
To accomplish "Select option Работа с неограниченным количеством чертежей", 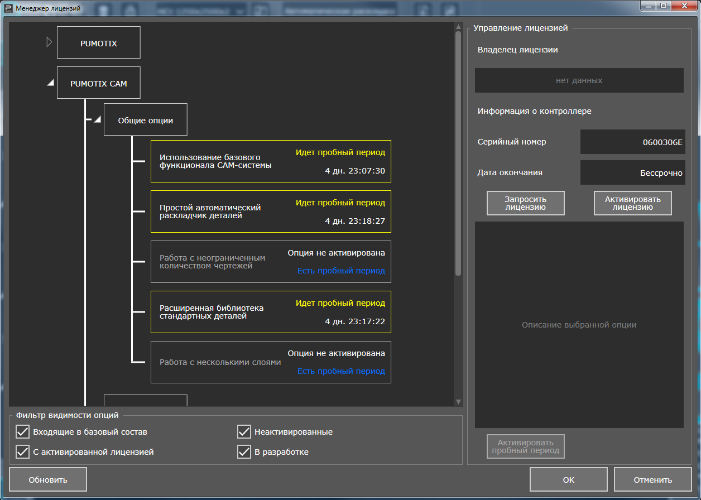I will point(271,262).
